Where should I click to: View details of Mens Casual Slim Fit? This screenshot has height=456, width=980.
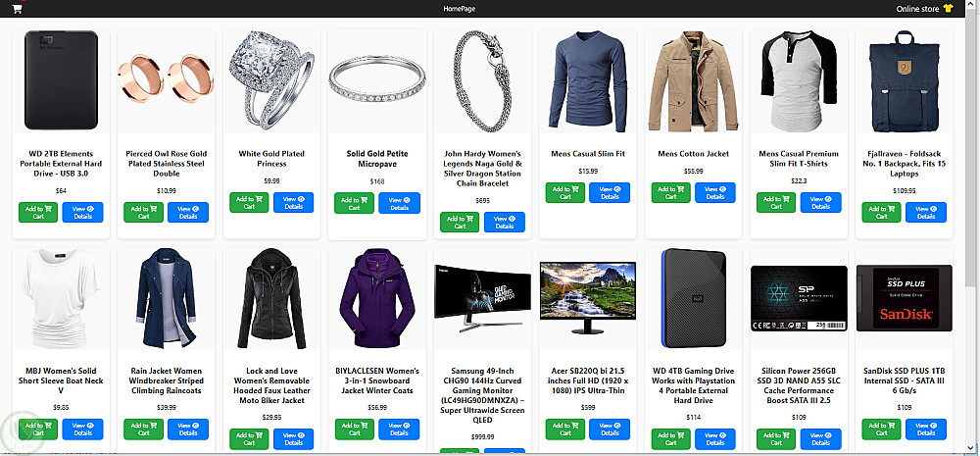pyautogui.click(x=610, y=192)
